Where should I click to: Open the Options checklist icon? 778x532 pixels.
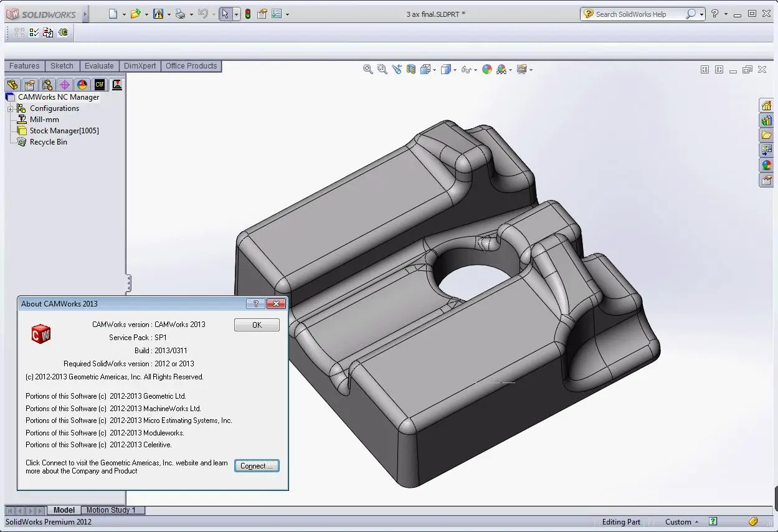(277, 14)
